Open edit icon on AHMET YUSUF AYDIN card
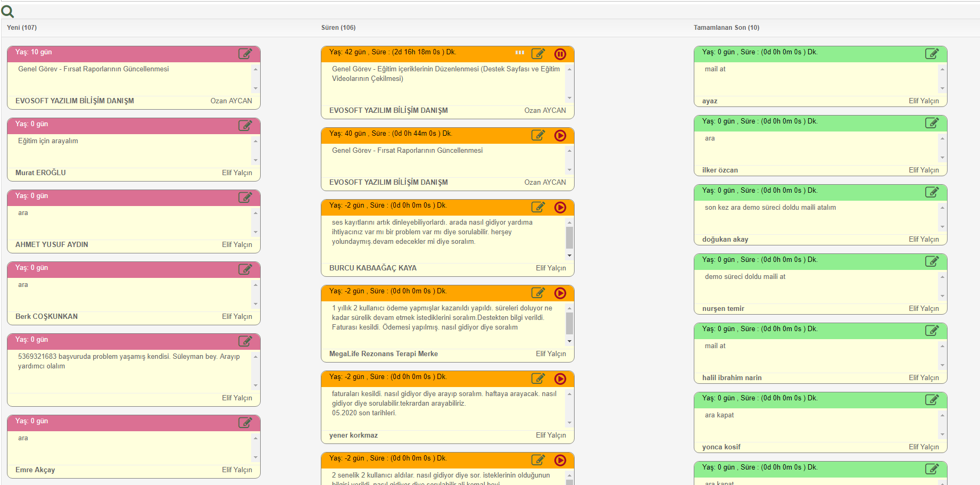Image resolution: width=980 pixels, height=485 pixels. [x=245, y=198]
